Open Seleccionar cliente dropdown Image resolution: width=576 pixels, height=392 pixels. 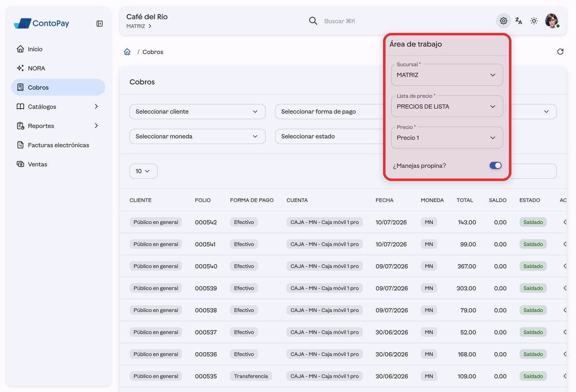point(197,111)
